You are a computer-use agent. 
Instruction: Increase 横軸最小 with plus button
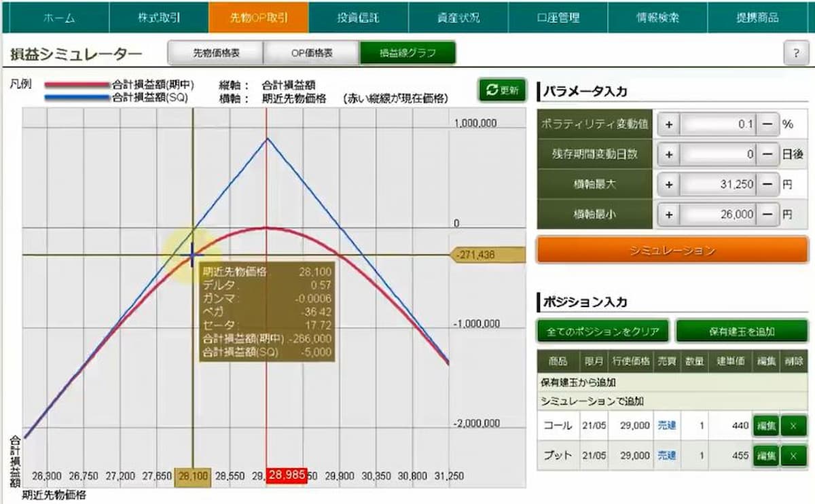pyautogui.click(x=668, y=214)
